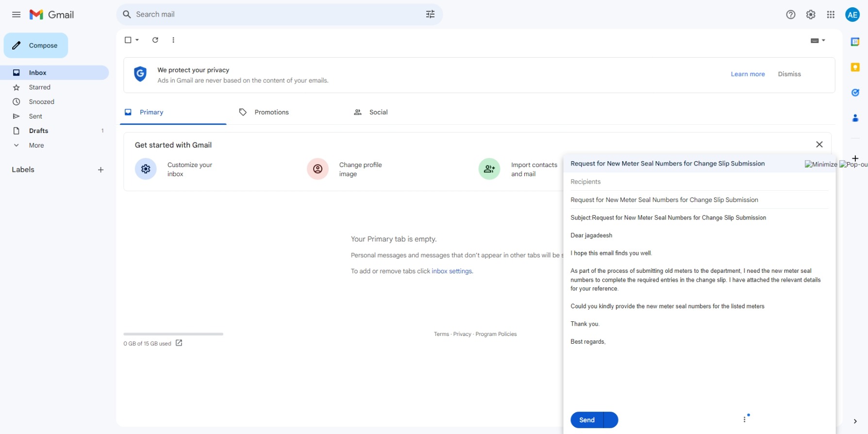Switch to the Primary tab
The width and height of the screenshot is (868, 434).
173,112
